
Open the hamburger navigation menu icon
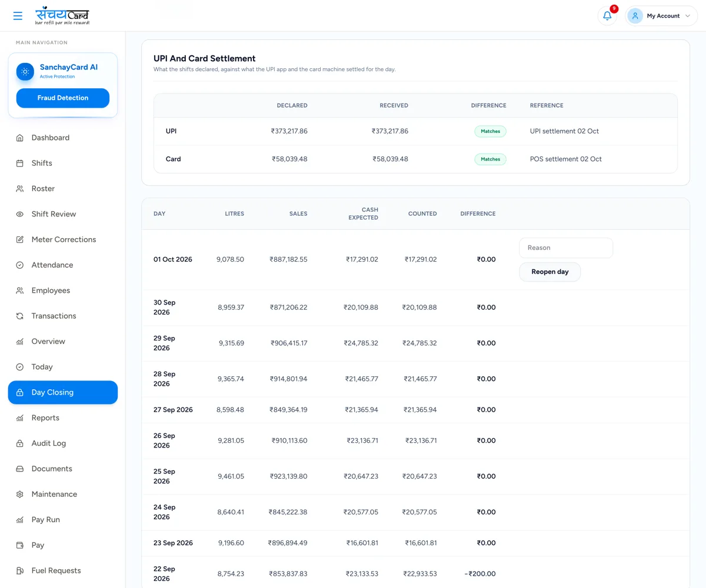click(18, 16)
